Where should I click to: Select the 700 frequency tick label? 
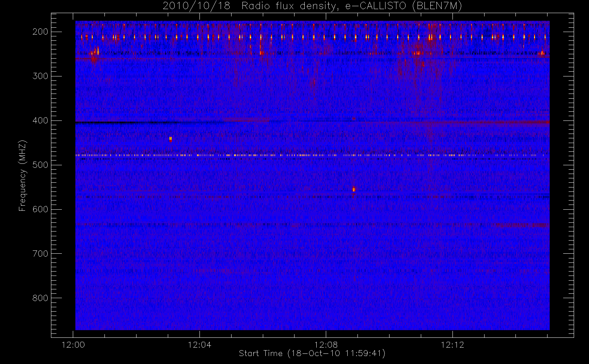coord(40,254)
